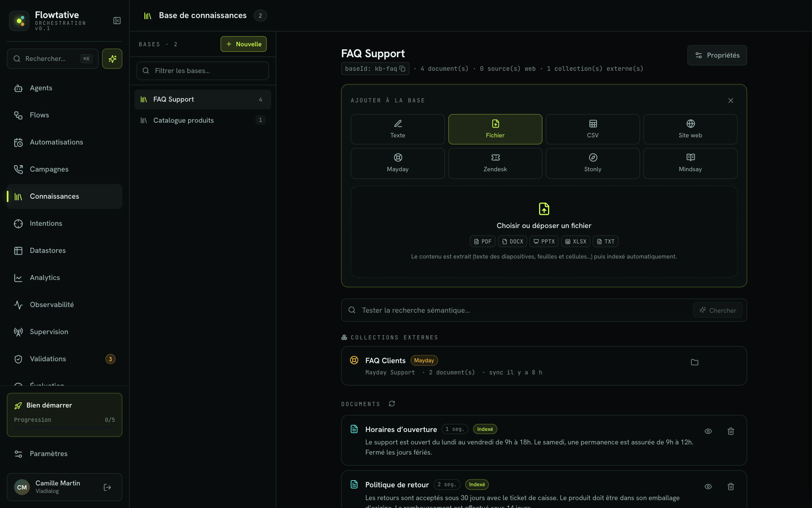Select the FAQ Support base
This screenshot has height=508, width=812.
click(x=202, y=99)
